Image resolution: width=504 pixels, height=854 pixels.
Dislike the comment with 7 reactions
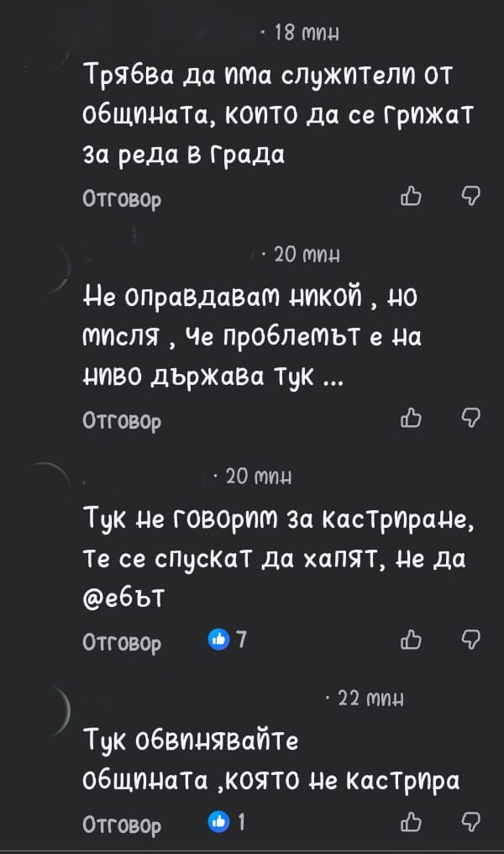point(472,643)
